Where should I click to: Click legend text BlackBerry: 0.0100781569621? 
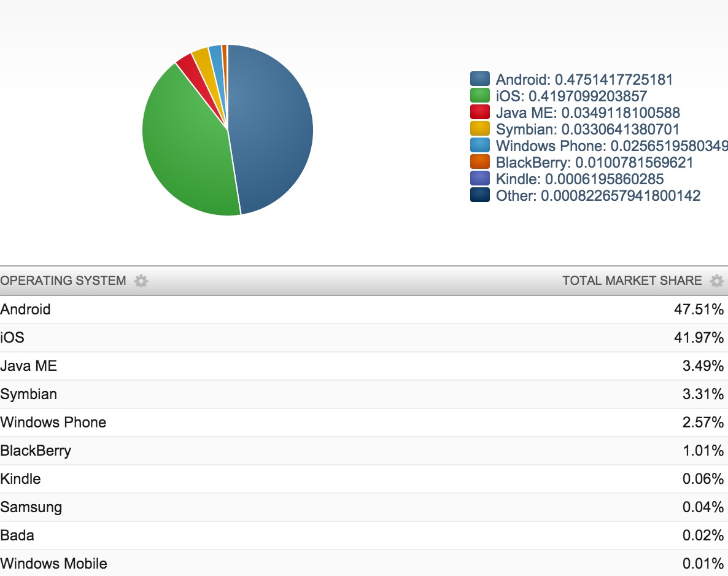594,163
